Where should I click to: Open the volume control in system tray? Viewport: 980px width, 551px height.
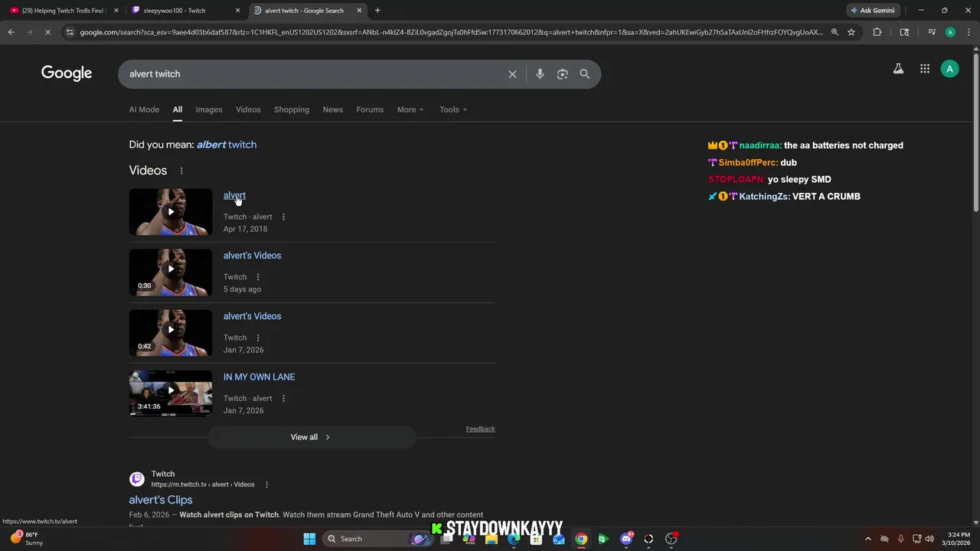coord(929,539)
